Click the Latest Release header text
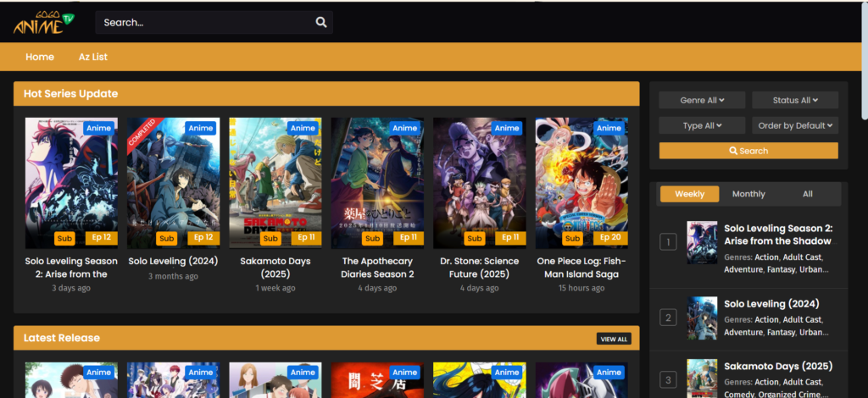Viewport: 868px width, 398px height. [62, 338]
